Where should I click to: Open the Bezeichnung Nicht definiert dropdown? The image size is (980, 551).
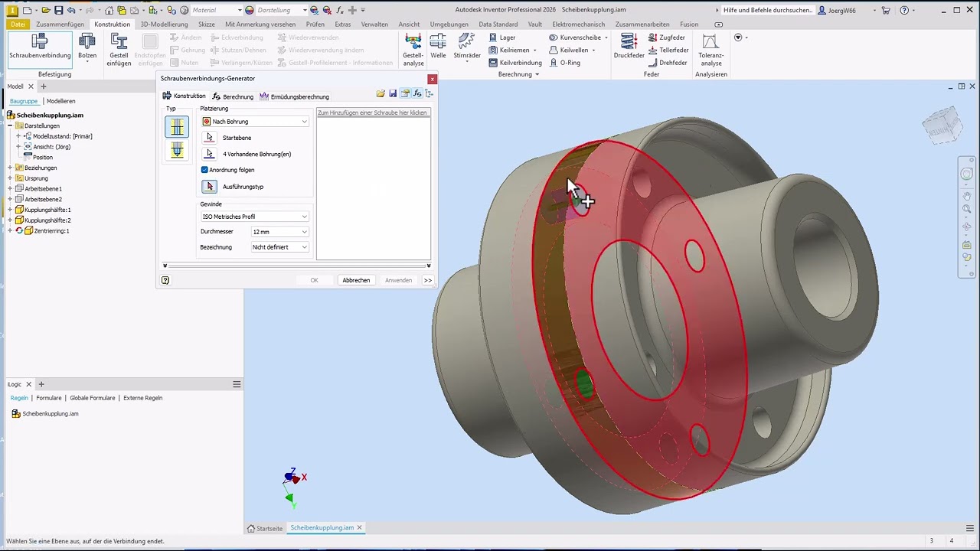(x=280, y=247)
